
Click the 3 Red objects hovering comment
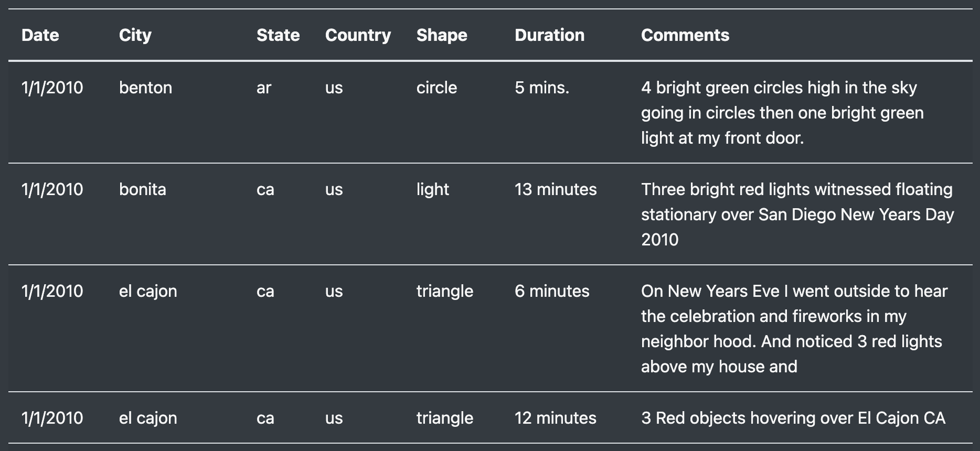point(793,418)
